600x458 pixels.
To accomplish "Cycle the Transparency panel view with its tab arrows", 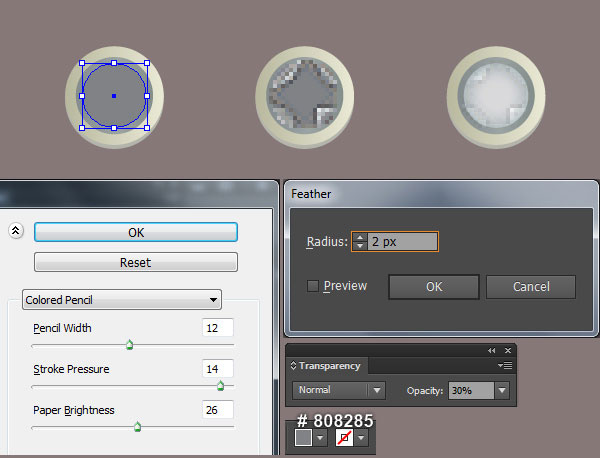I will click(x=293, y=365).
